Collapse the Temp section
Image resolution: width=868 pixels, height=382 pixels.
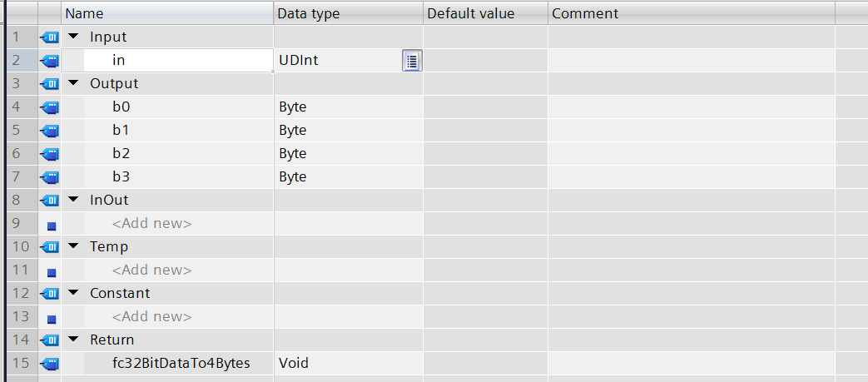(73, 246)
